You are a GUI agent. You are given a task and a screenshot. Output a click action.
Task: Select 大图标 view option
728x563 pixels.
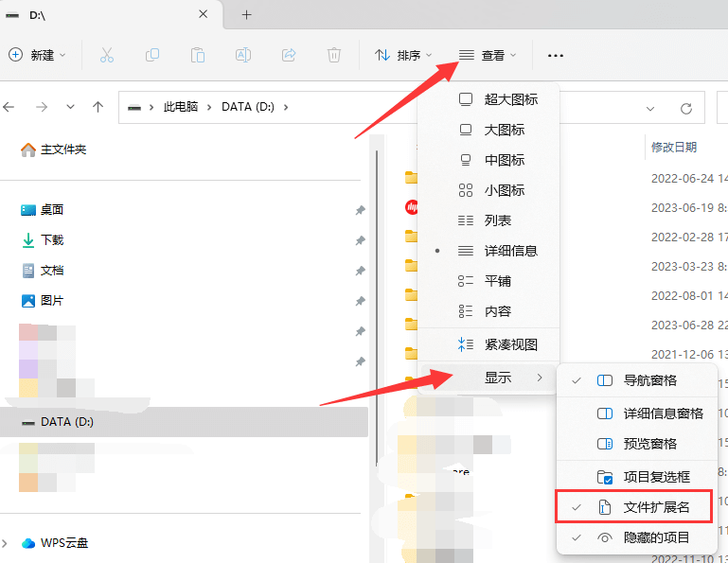pyautogui.click(x=488, y=130)
